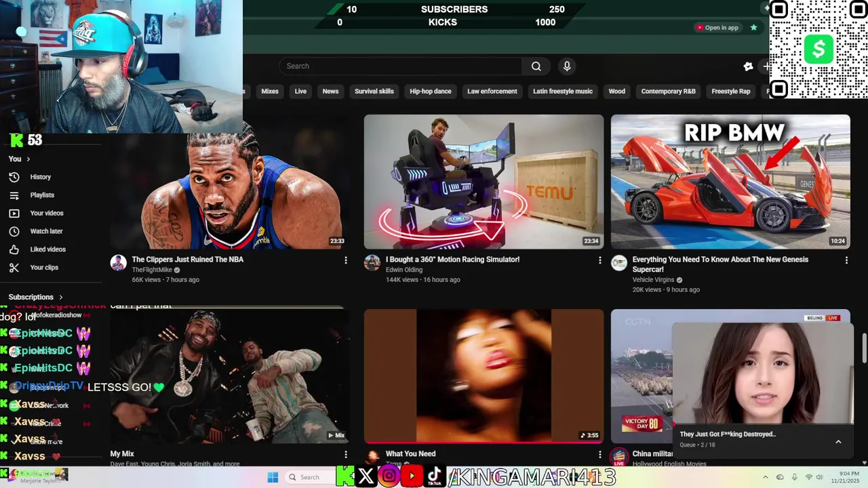Expand the miniplayer queue with the chevron
This screenshot has height=488, width=868.
click(838, 442)
